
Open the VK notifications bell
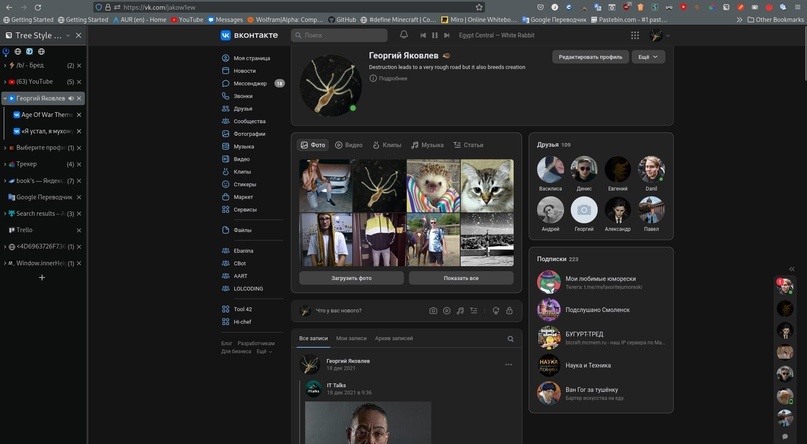(404, 35)
